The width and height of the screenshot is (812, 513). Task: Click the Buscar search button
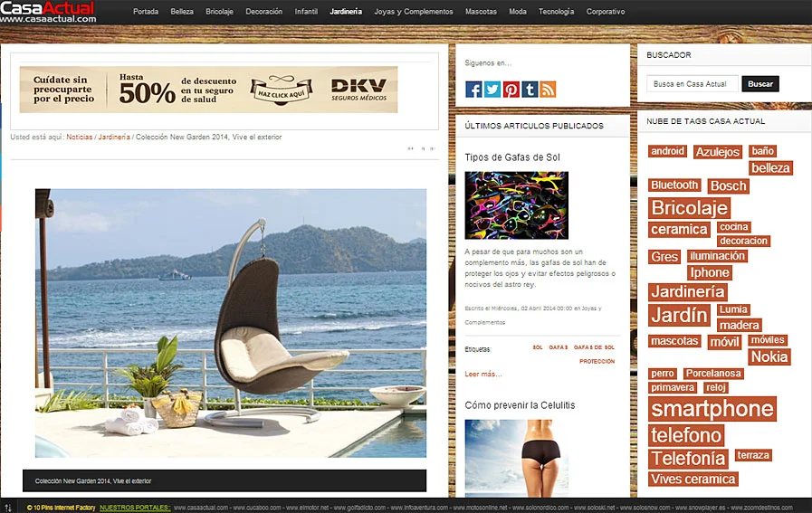click(760, 84)
